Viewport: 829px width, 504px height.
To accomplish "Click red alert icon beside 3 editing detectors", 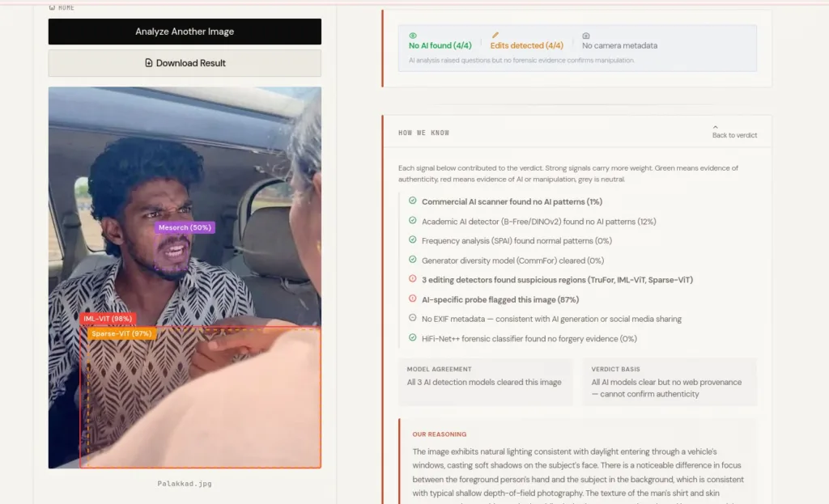I will click(412, 279).
